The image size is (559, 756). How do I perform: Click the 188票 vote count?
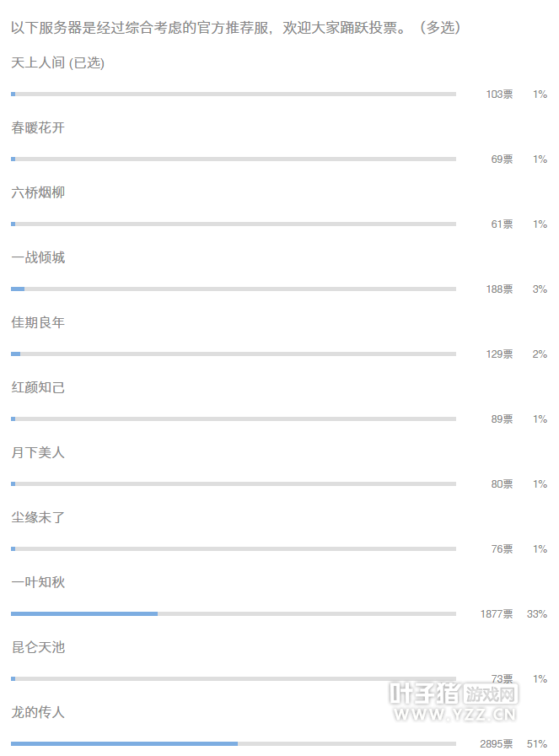(x=499, y=289)
